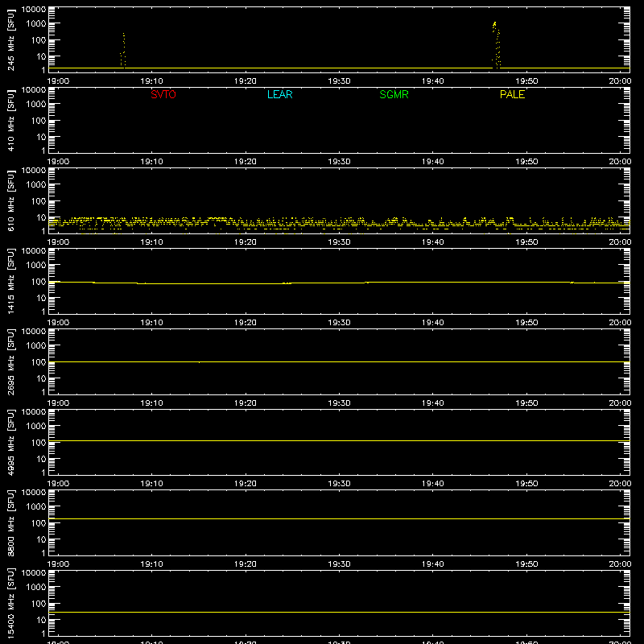Click the 19:10 label under the 245 MHz panel
644x644 pixels.
[x=151, y=81]
